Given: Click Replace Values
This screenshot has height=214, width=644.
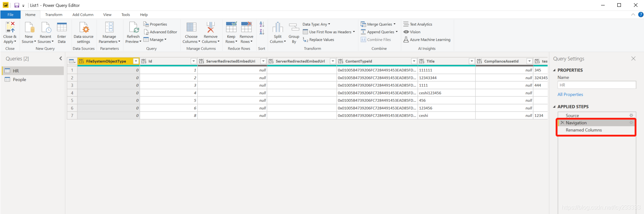Looking at the screenshot, I should [x=318, y=40].
